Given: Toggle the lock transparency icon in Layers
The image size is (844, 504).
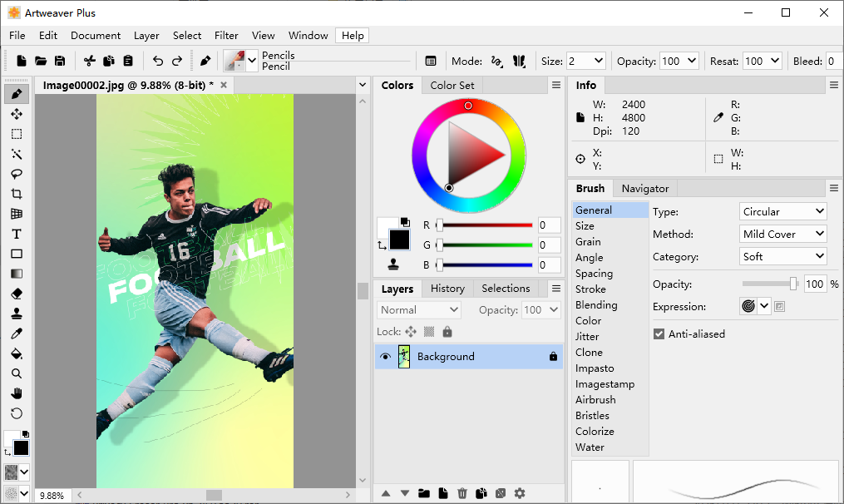Looking at the screenshot, I should pyautogui.click(x=429, y=332).
